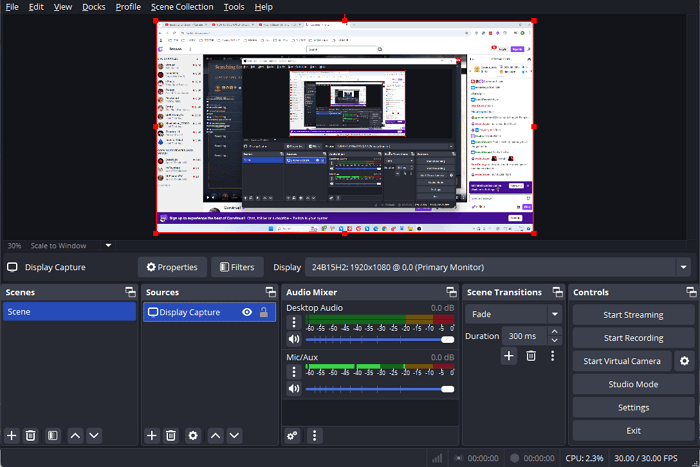The width and height of the screenshot is (700, 467).
Task: Select the Display Capture source row
Action: pos(209,312)
